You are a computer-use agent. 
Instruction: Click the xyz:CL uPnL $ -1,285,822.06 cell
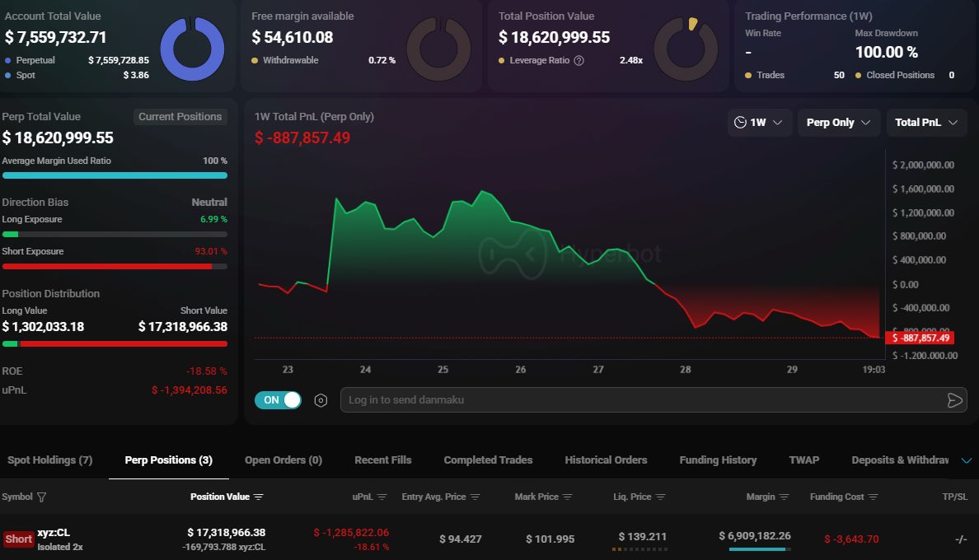[351, 533]
